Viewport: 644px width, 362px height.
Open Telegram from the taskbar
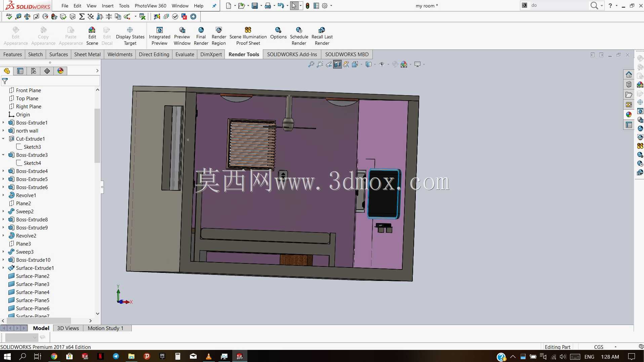pos(116,356)
